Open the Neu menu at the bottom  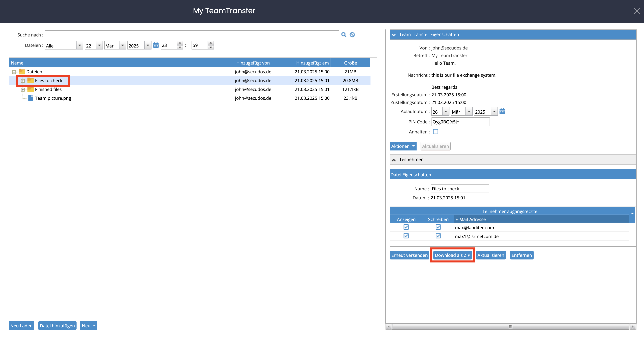click(x=89, y=326)
